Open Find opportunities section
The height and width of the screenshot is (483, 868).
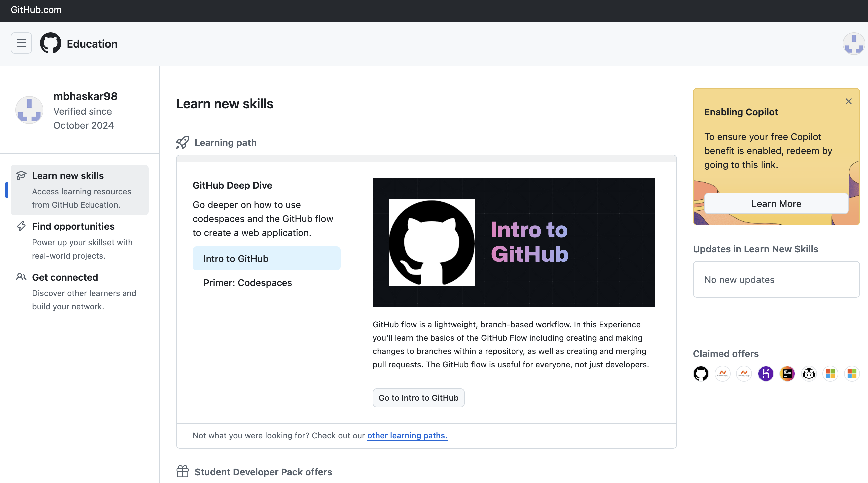click(x=79, y=240)
